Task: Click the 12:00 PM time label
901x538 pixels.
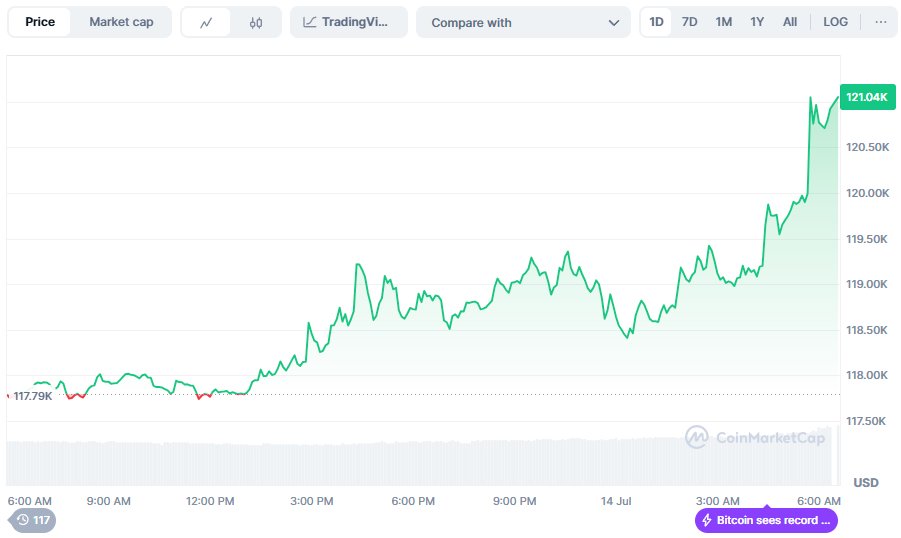Action: [x=210, y=501]
